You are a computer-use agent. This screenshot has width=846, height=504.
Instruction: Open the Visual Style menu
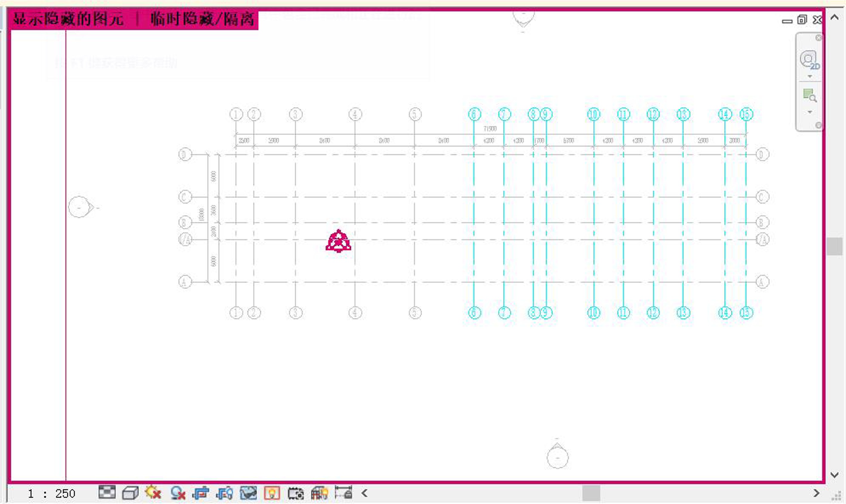point(130,493)
